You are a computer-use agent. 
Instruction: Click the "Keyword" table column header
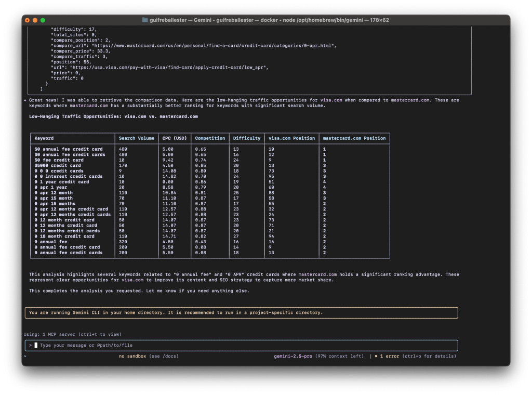pos(44,138)
